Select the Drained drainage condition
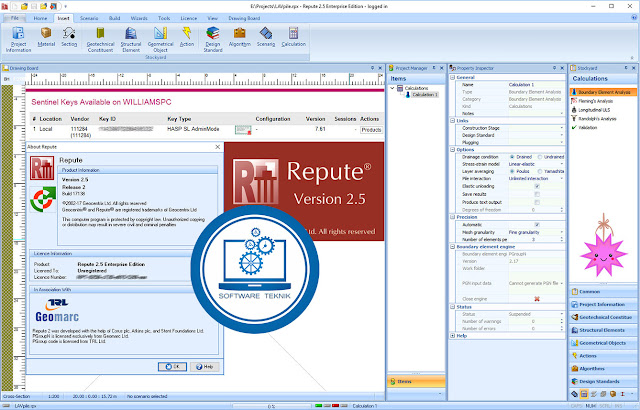 pyautogui.click(x=521, y=157)
